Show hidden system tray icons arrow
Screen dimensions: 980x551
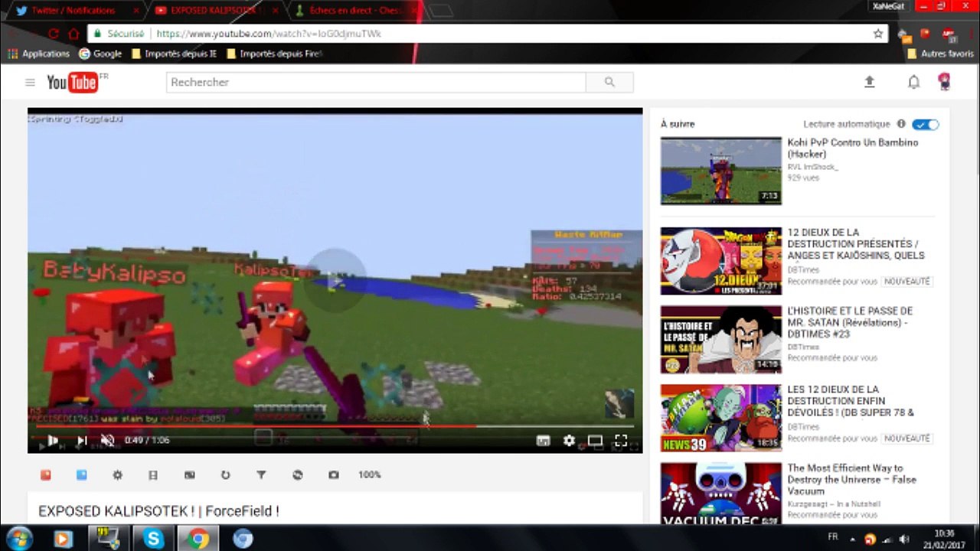(852, 539)
